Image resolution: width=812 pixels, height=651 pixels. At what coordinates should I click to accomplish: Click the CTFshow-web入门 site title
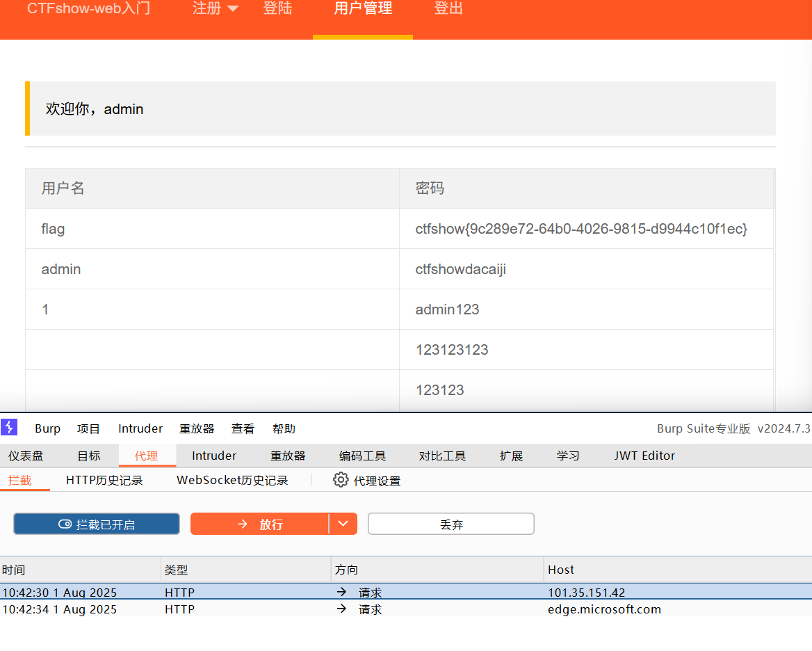(x=88, y=9)
